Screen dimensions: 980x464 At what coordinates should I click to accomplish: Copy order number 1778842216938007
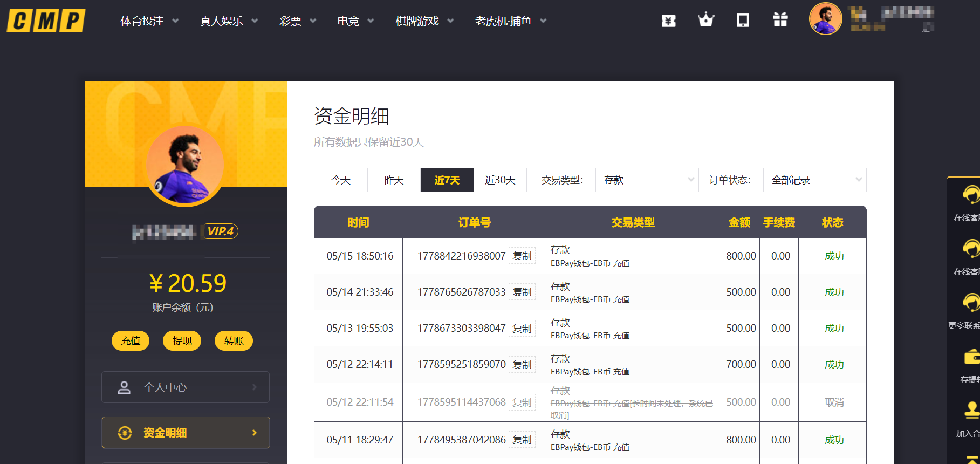[522, 256]
